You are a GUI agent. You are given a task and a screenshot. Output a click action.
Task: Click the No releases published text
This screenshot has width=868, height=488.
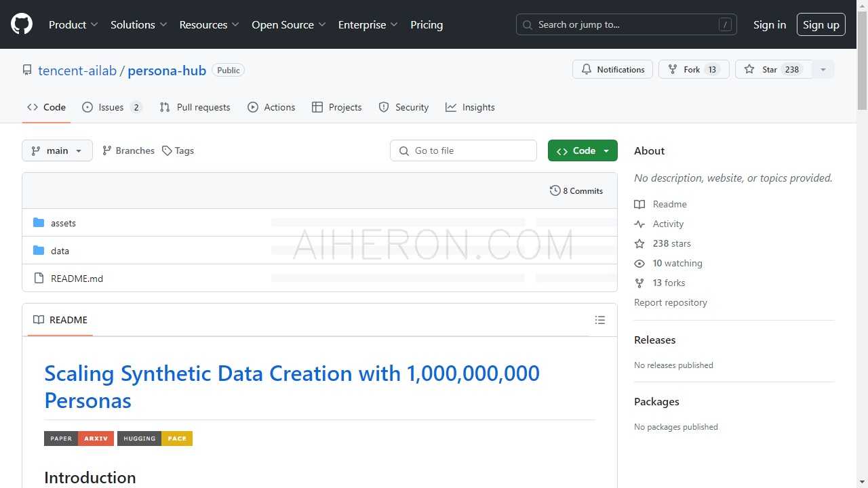[x=673, y=365]
